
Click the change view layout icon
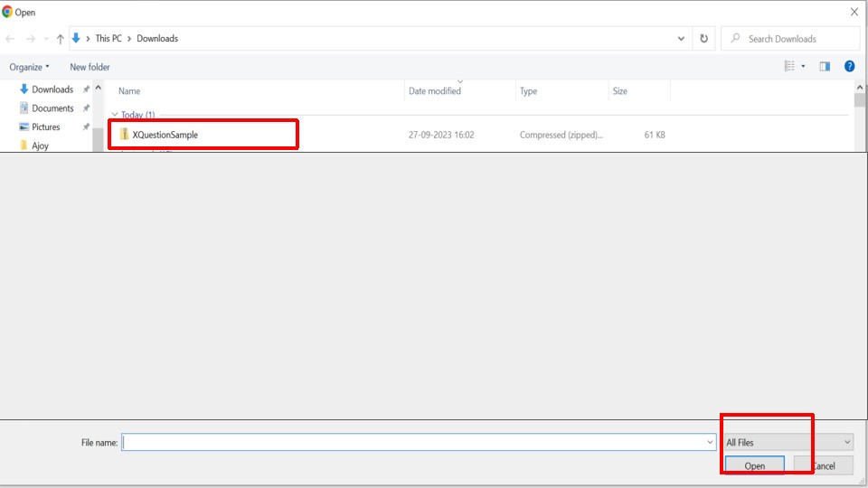click(x=789, y=66)
